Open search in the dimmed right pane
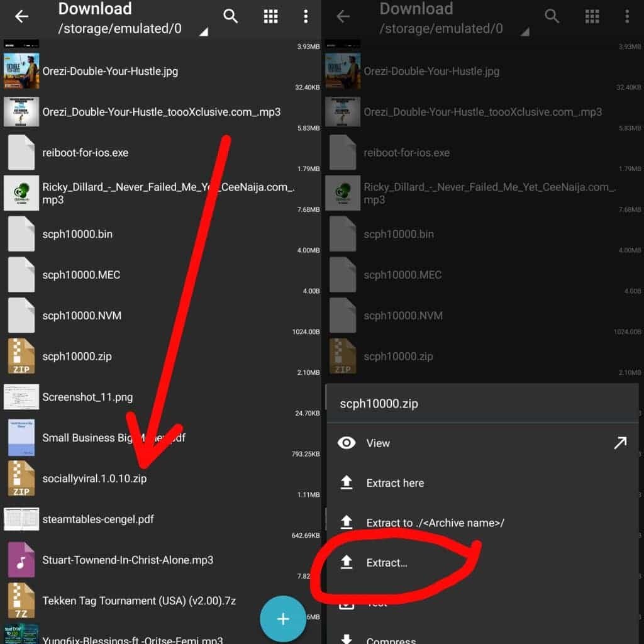The image size is (644, 644). 552,16
